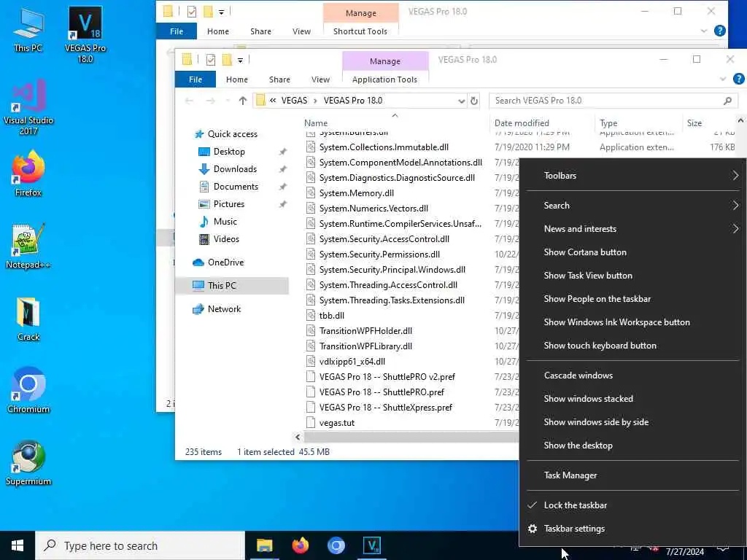Select the Desktop quick access folder

(x=228, y=152)
